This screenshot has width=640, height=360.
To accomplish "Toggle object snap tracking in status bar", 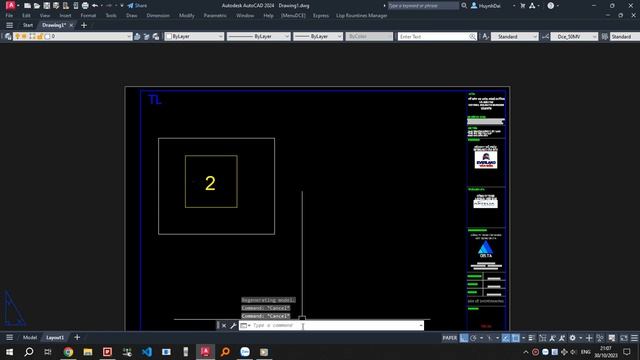I will point(506,338).
